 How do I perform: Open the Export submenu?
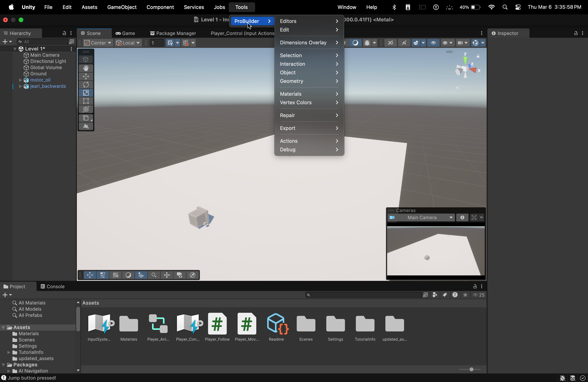pyautogui.click(x=309, y=128)
